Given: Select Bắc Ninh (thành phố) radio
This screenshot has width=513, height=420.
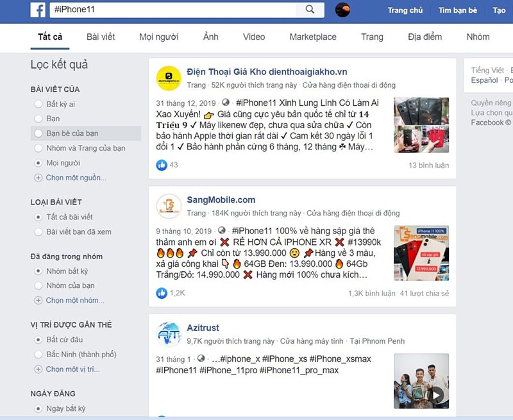Looking at the screenshot, I should tap(38, 354).
